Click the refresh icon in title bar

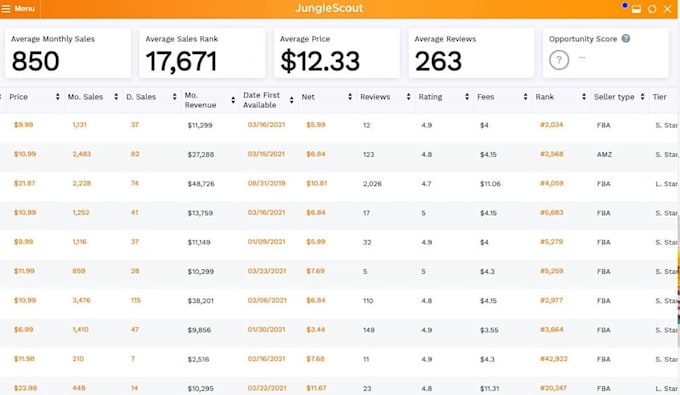point(652,9)
